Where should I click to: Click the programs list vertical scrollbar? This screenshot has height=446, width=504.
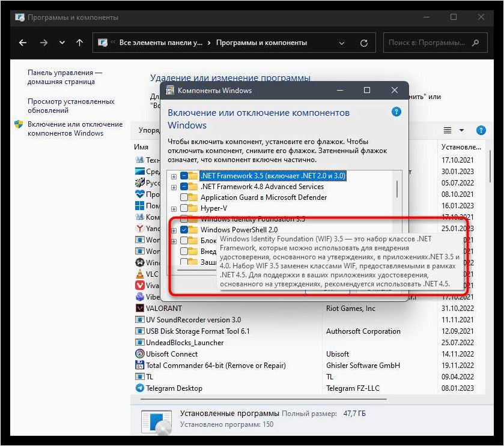[x=490, y=166]
